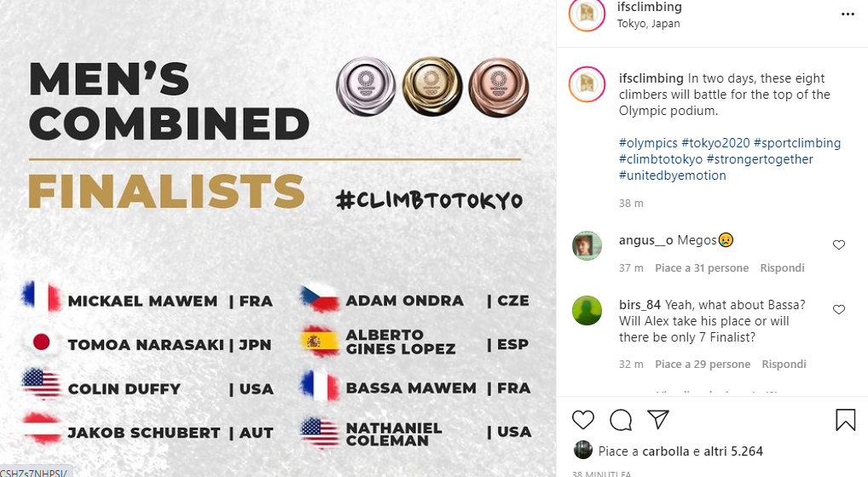Viewport: 868px width, 477px height.
Task: Like birs_84's comment about Bassa
Action: click(x=839, y=310)
